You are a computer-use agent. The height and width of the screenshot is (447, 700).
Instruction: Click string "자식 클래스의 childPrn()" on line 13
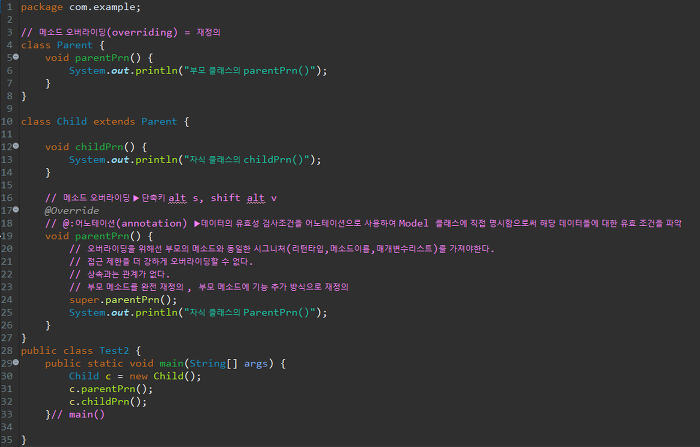pos(246,160)
